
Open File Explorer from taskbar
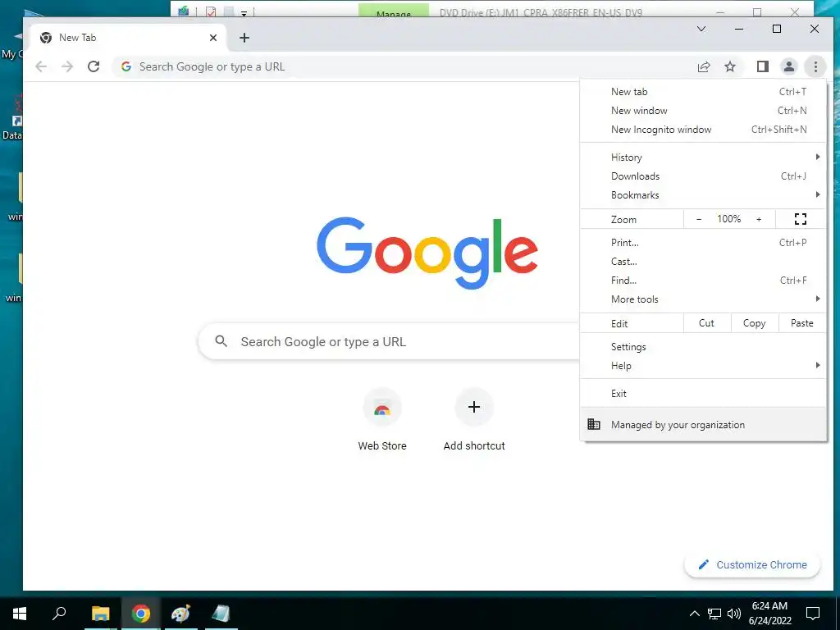(100, 614)
